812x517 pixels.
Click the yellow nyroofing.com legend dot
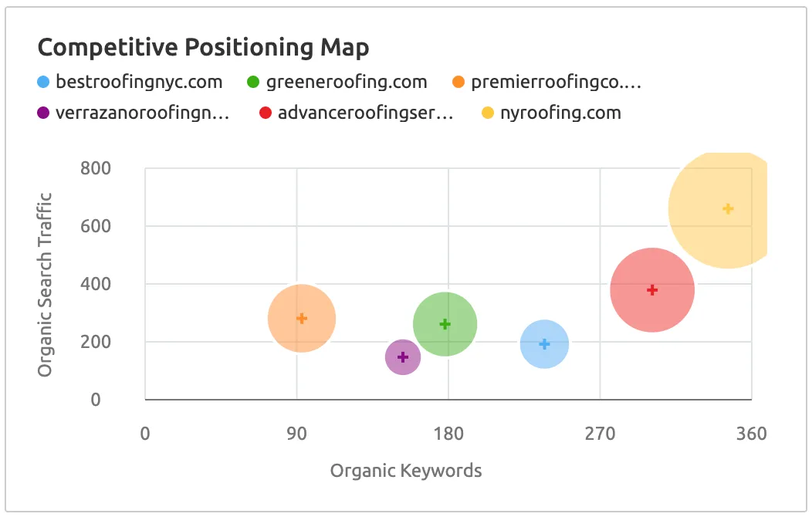pos(487,113)
